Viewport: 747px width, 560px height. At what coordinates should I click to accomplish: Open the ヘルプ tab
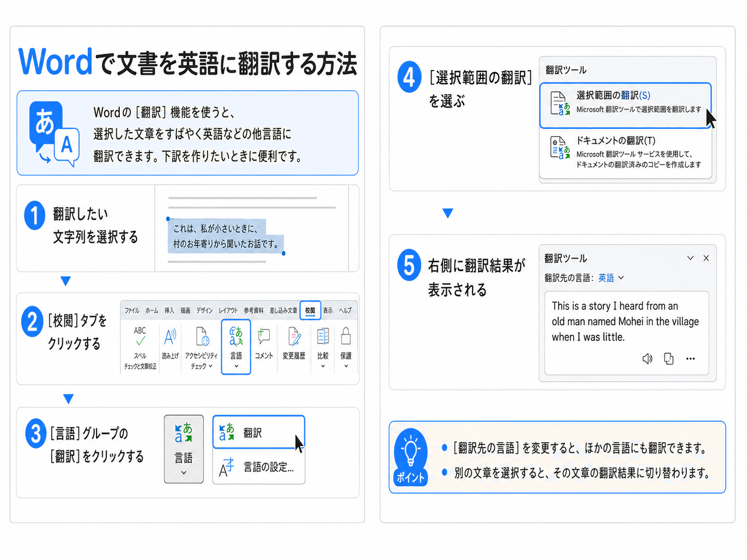tap(345, 310)
